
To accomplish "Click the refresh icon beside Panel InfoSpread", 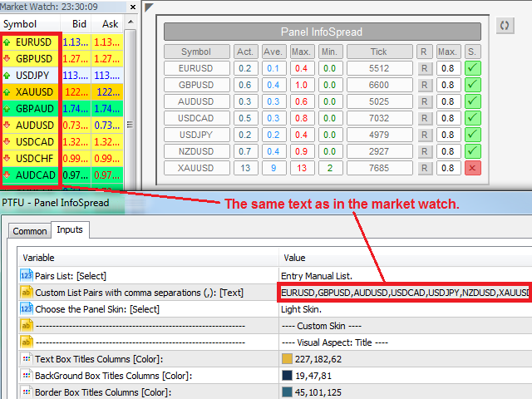I will (504, 26).
